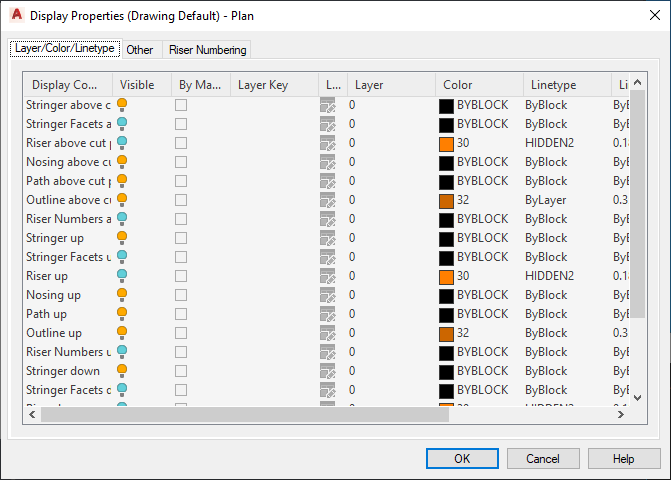This screenshot has height=480, width=671.
Task: Pick orange color swatch 30 for Riser up
Action: (x=446, y=276)
